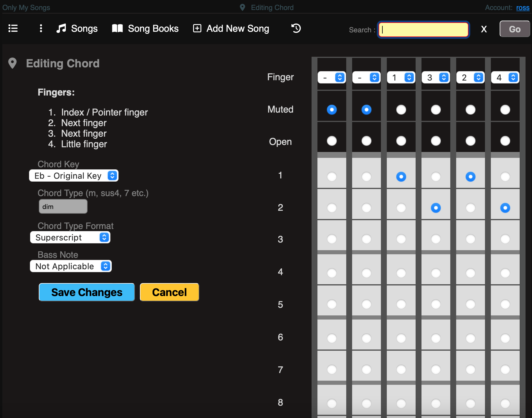
Task: Open the ross account link
Action: tap(523, 8)
